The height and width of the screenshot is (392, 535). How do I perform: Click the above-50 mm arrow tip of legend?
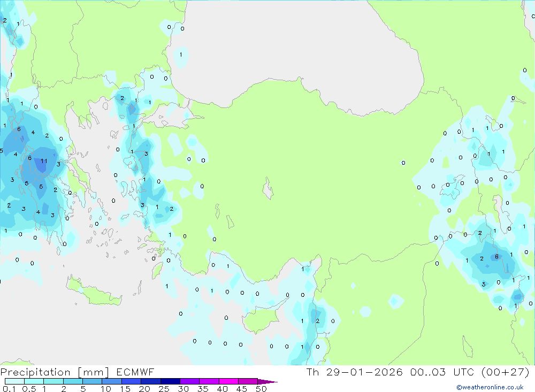(x=267, y=381)
